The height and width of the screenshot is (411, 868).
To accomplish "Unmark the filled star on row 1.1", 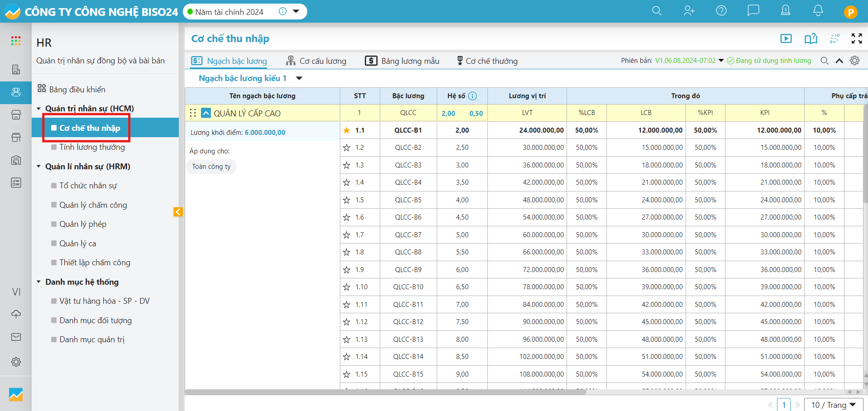I will (347, 130).
